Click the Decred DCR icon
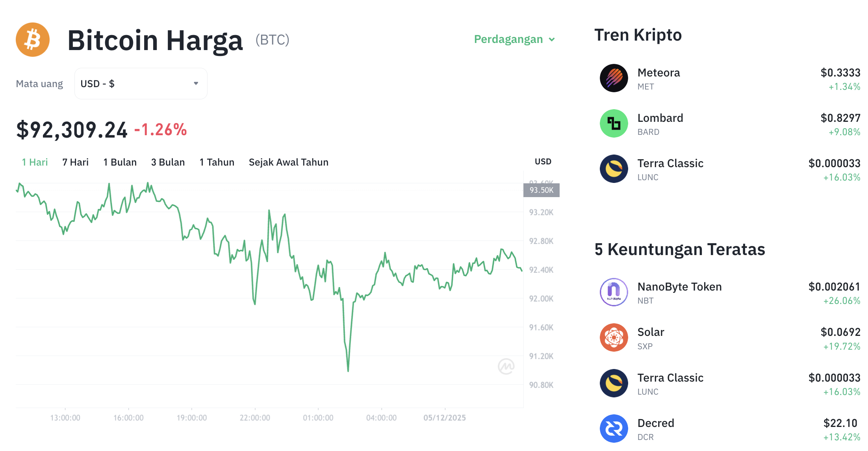 pos(613,429)
